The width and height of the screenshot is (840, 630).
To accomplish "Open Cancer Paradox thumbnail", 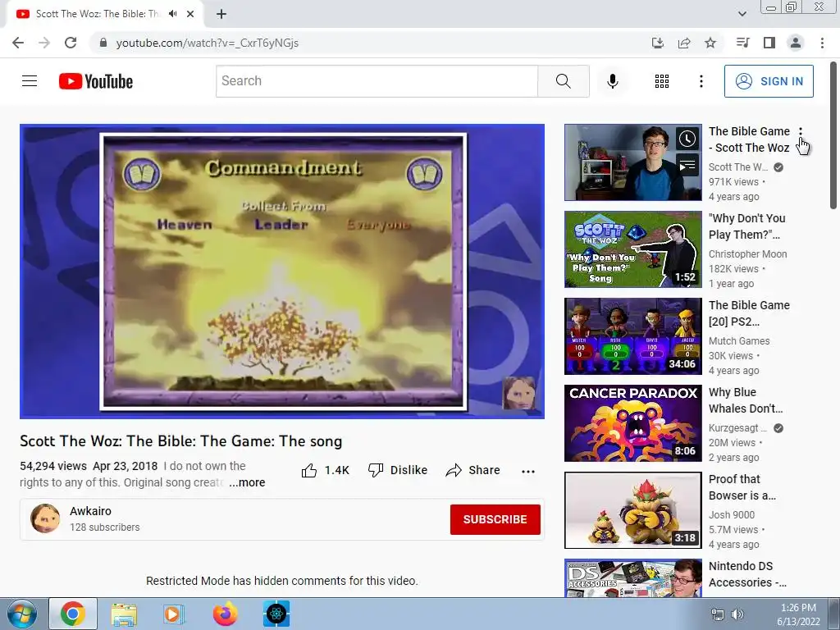I will tap(632, 423).
